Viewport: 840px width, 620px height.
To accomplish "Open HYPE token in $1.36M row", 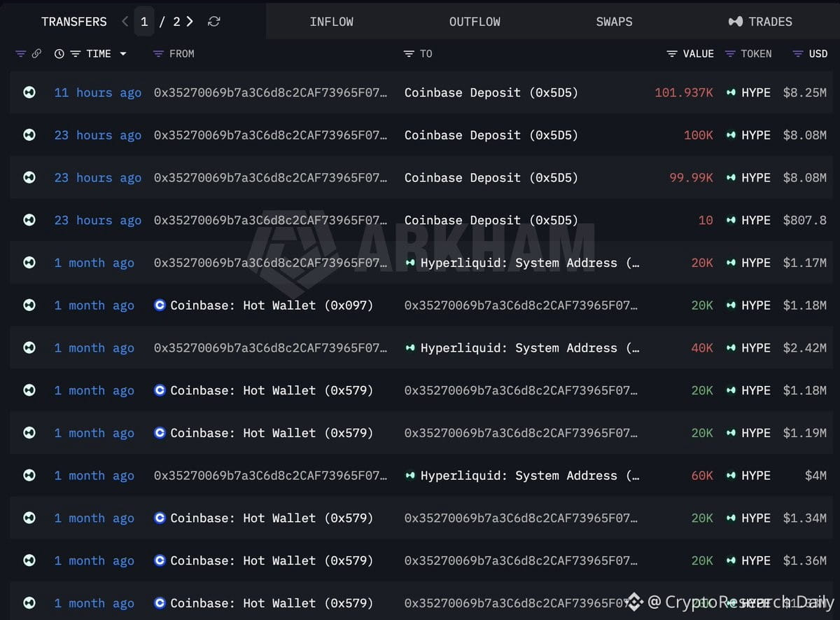I will [x=756, y=560].
